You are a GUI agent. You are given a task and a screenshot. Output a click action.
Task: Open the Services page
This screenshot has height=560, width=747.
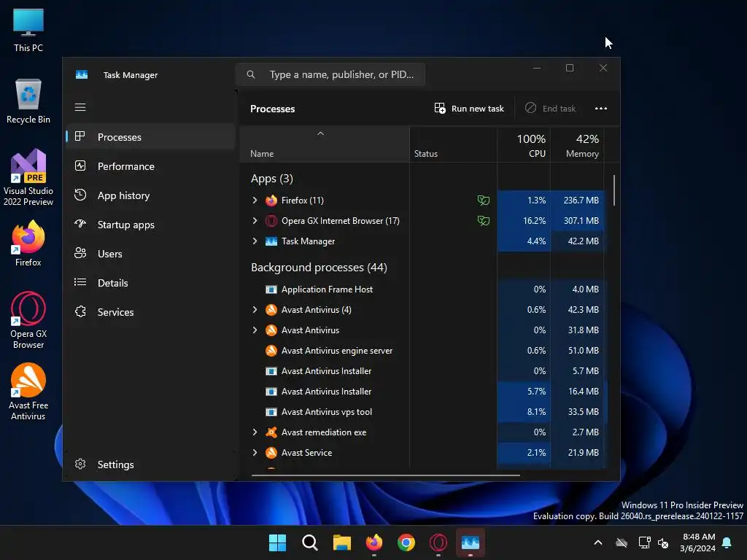(150, 312)
